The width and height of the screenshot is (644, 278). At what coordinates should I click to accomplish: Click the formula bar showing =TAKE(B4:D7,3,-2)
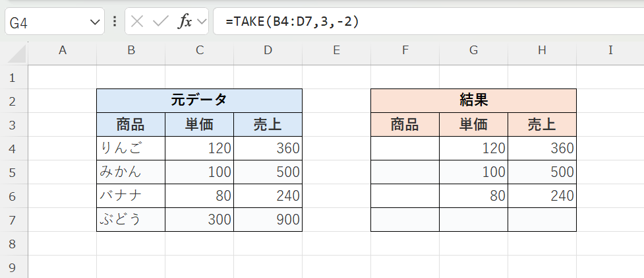click(x=428, y=21)
